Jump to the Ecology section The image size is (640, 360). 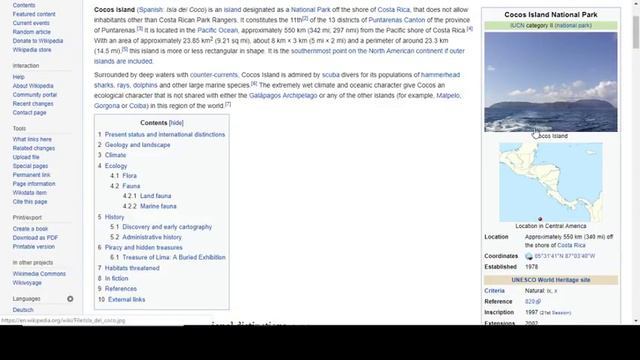click(116, 166)
